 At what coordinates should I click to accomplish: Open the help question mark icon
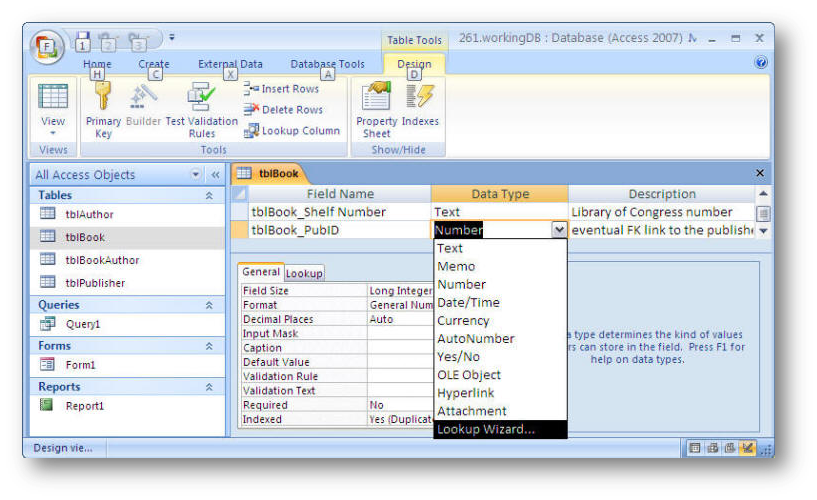pos(761,62)
